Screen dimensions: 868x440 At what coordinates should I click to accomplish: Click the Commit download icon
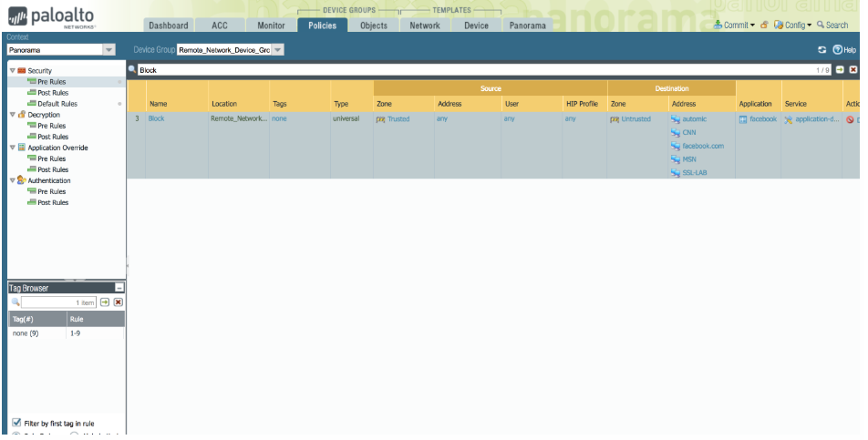pyautogui.click(x=718, y=25)
